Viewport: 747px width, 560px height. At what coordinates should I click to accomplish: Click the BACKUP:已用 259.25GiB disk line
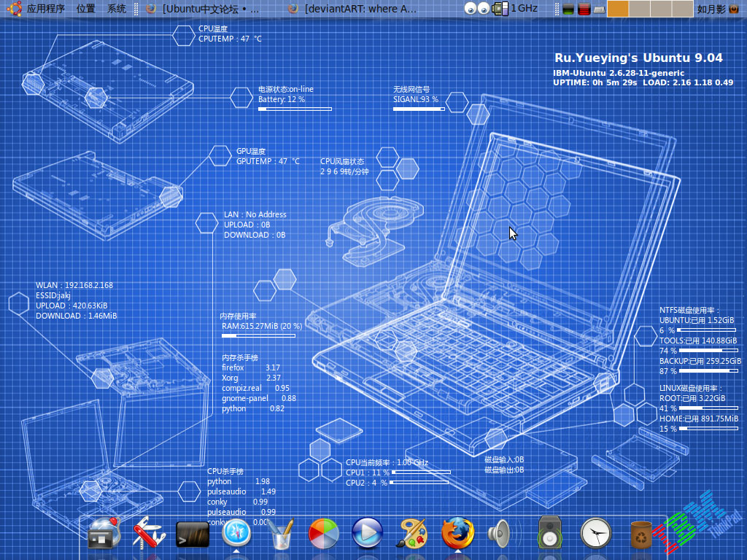coord(700,362)
